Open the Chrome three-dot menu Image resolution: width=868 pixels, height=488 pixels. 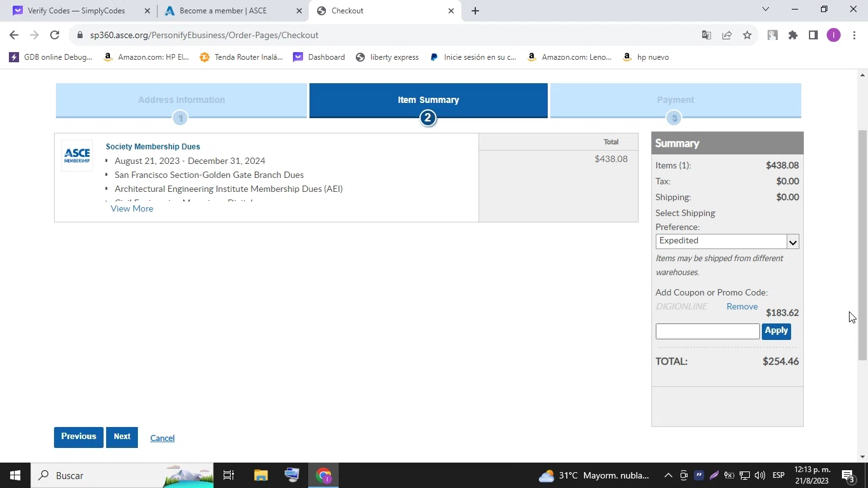(x=855, y=35)
